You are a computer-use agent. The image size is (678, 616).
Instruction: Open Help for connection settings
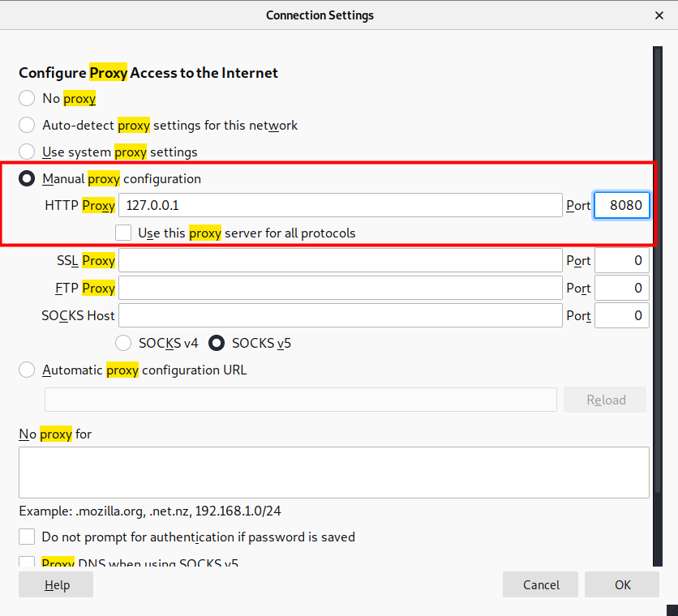[56, 585]
